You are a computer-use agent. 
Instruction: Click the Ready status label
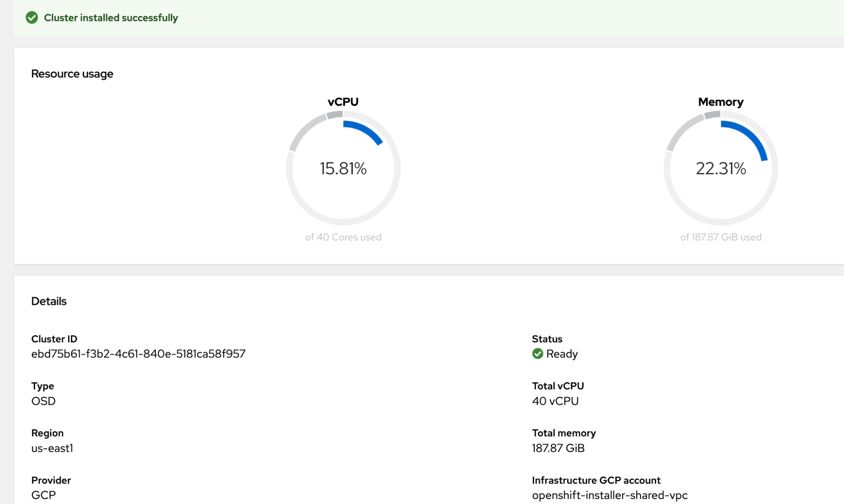click(x=562, y=354)
